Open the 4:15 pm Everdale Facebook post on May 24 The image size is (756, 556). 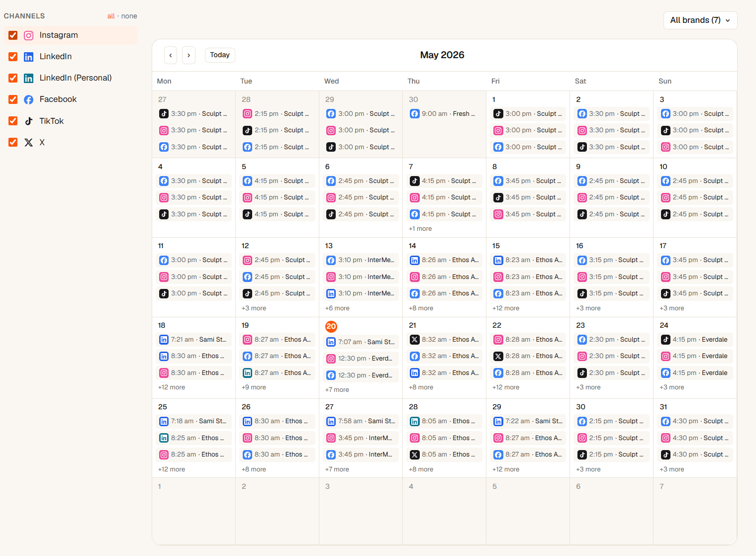pyautogui.click(x=695, y=373)
